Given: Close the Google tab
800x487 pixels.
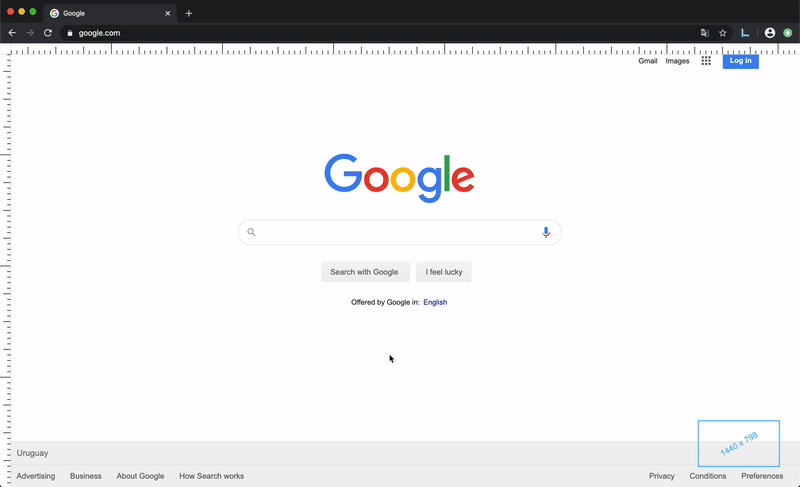Looking at the screenshot, I should coord(167,13).
